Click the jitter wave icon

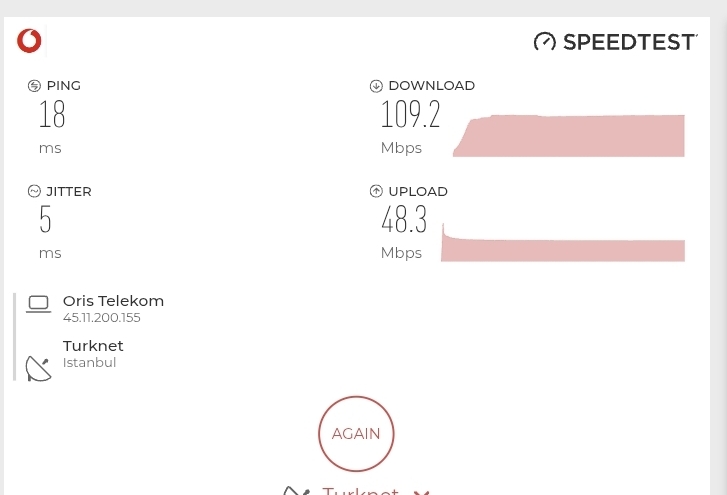point(34,191)
